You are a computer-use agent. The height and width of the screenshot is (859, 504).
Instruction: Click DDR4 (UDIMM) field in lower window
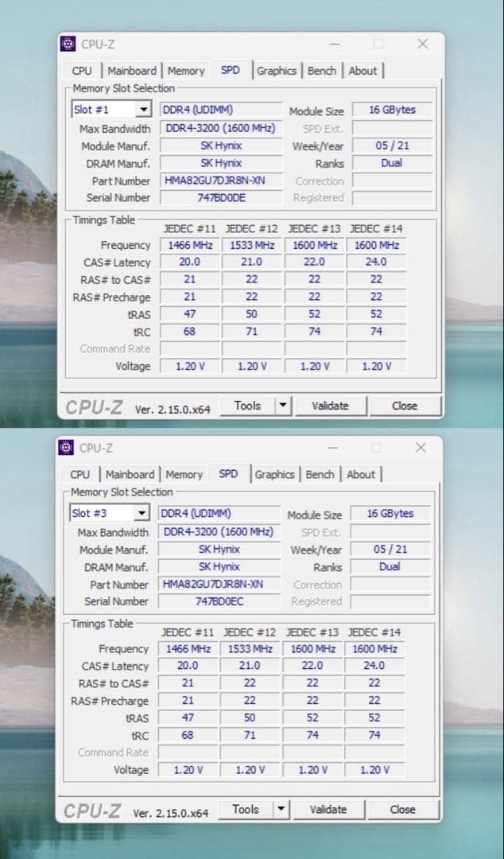click(219, 513)
